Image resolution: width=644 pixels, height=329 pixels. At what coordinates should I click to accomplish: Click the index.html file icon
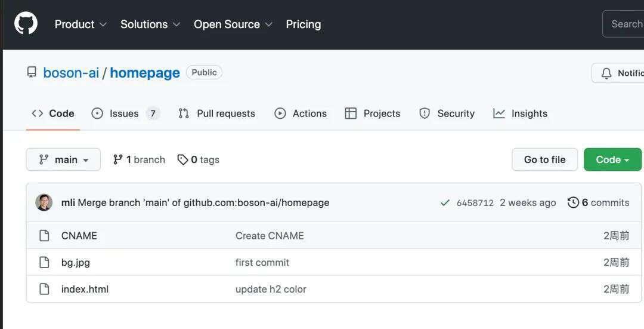click(44, 289)
